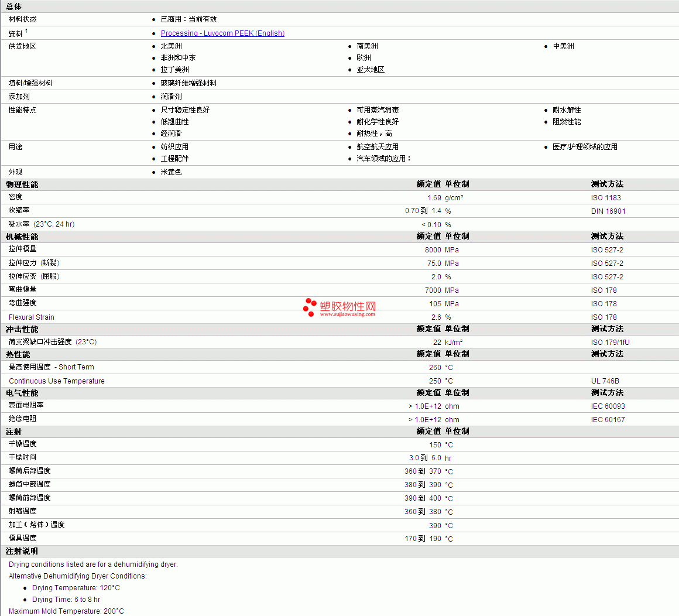Image resolution: width=679 pixels, height=616 pixels.
Task: Click the 米黄色 appearance value
Action: tap(172, 172)
